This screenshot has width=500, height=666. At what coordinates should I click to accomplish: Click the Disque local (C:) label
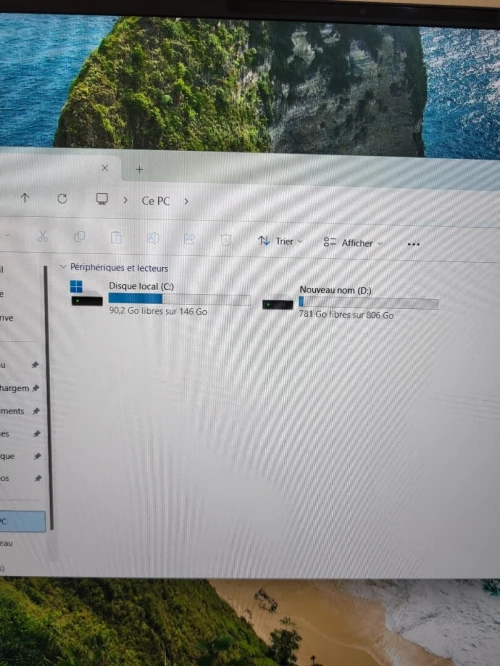point(141,286)
